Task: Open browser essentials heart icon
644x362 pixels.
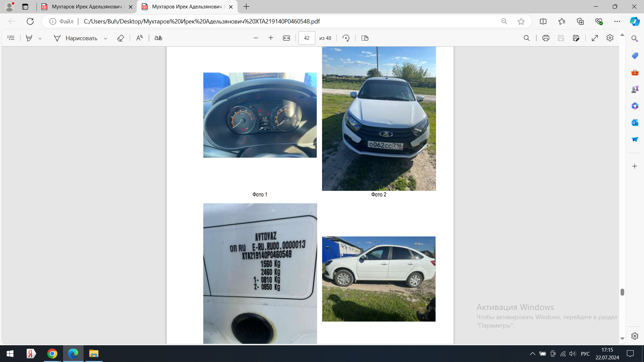Action: (599, 21)
